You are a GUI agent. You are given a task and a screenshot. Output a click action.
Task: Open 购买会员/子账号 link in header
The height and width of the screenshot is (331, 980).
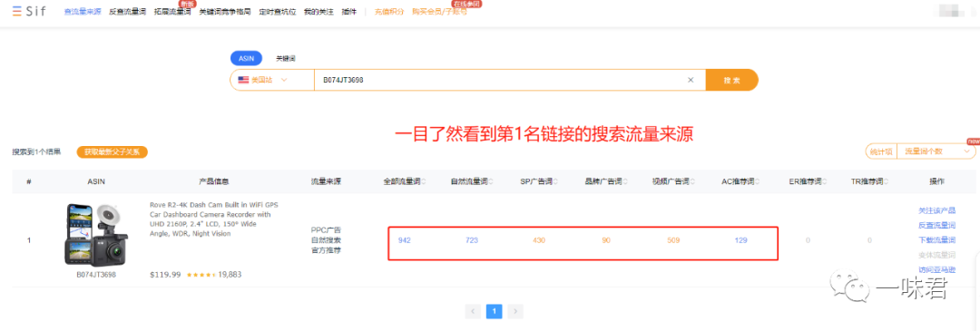[x=439, y=12]
